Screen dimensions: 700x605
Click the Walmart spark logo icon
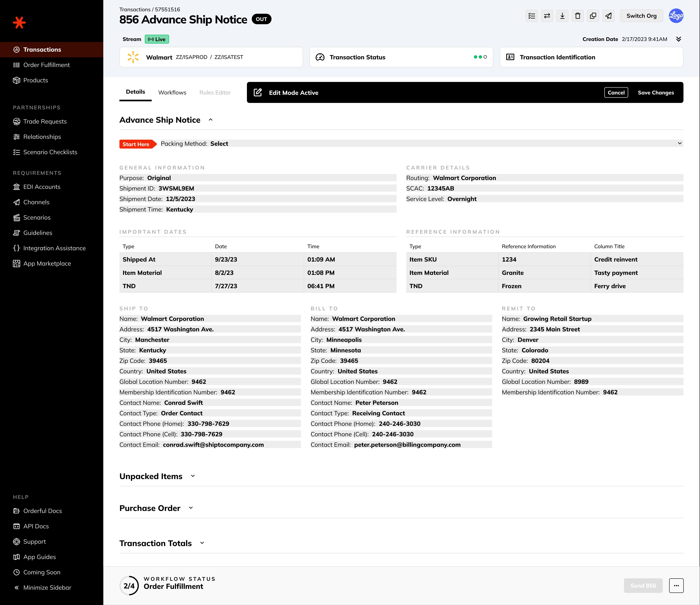point(133,57)
